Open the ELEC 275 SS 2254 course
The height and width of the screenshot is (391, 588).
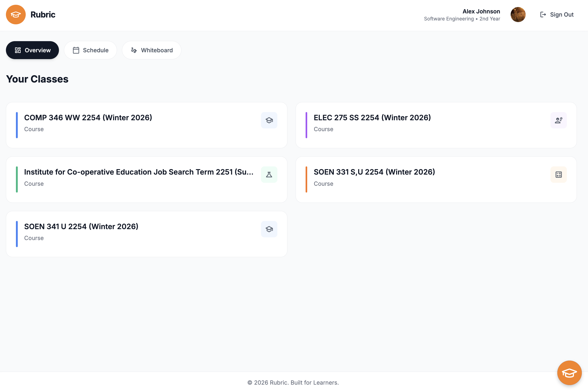click(x=372, y=118)
